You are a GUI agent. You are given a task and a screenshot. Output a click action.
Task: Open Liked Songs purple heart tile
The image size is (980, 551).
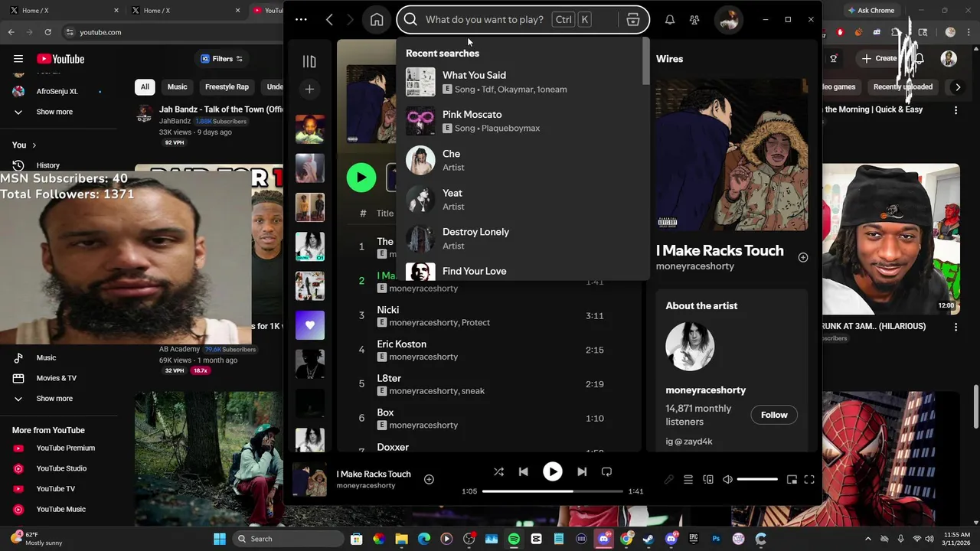[x=310, y=325]
